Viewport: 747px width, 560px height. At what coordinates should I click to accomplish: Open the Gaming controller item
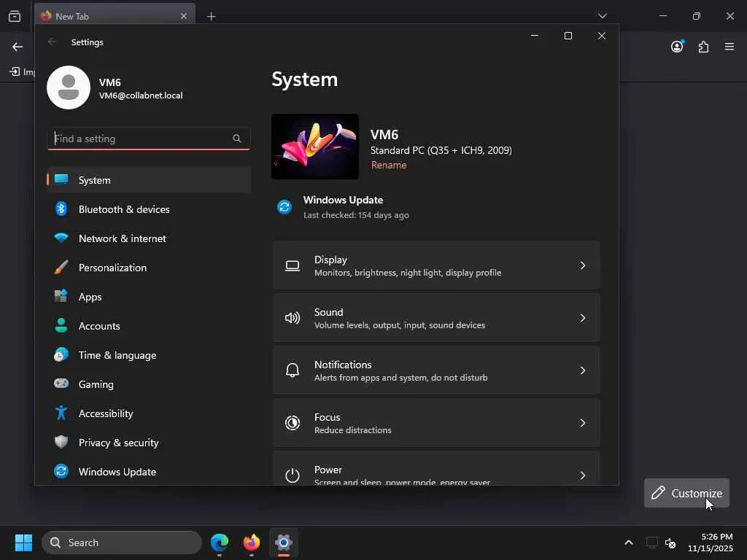149,384
